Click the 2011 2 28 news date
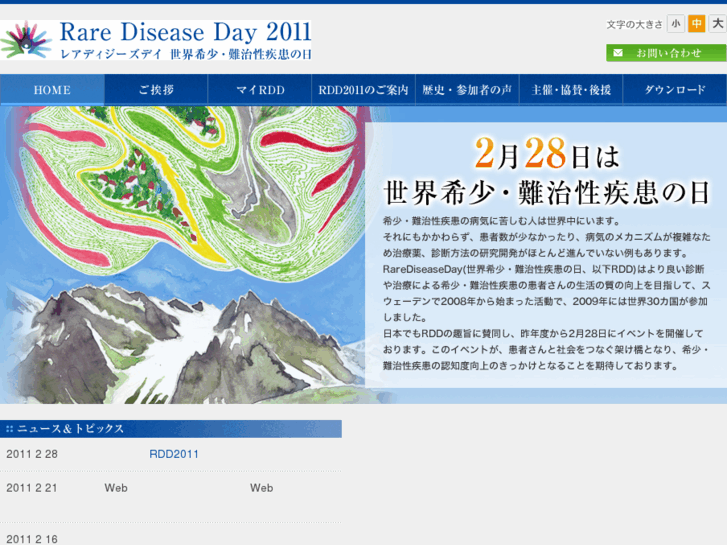Image resolution: width=727 pixels, height=545 pixels. (x=32, y=454)
